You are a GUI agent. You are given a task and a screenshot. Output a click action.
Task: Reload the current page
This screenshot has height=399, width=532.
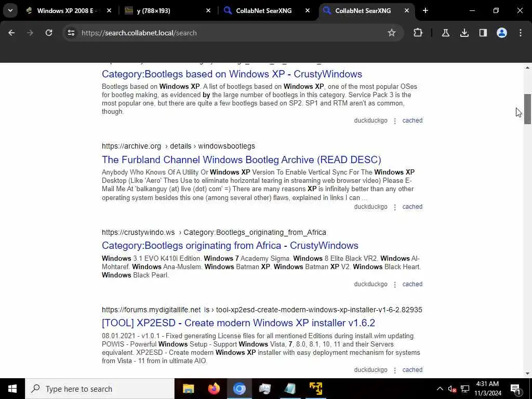49,33
